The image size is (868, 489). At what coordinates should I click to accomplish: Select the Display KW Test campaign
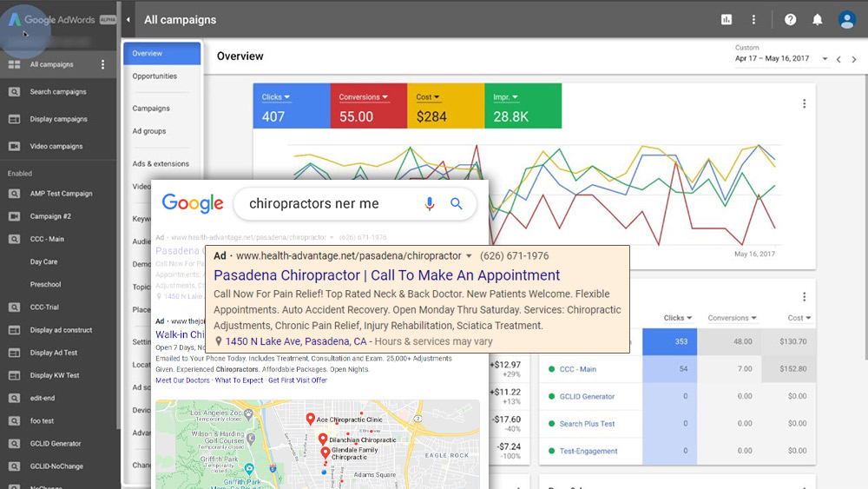(x=54, y=375)
